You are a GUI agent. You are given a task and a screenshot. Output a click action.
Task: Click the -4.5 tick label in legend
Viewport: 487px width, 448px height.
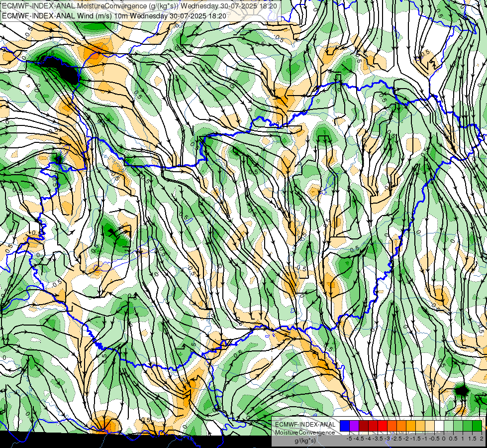point(359,439)
